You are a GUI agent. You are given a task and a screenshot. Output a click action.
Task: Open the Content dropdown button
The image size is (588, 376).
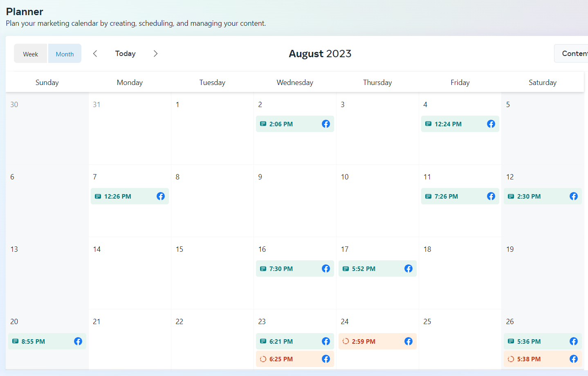tap(572, 54)
